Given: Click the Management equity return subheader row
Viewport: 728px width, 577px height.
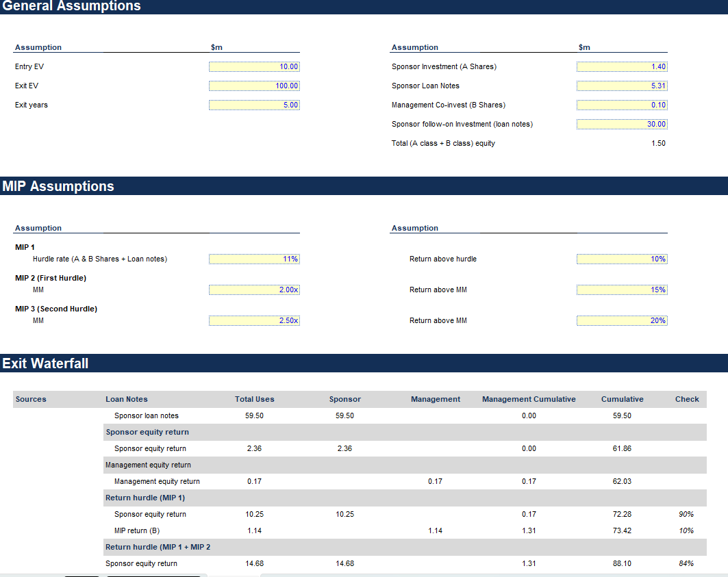Looking at the screenshot, I should pyautogui.click(x=404, y=465).
